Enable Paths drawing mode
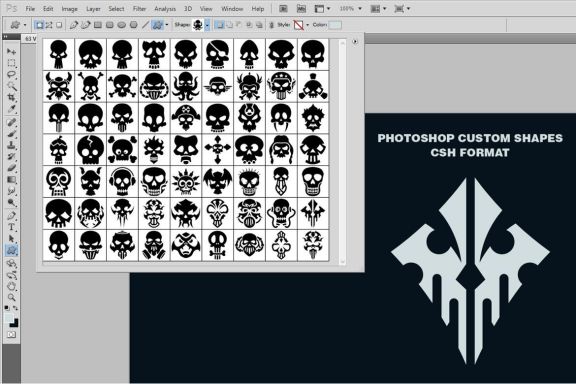 pos(49,25)
